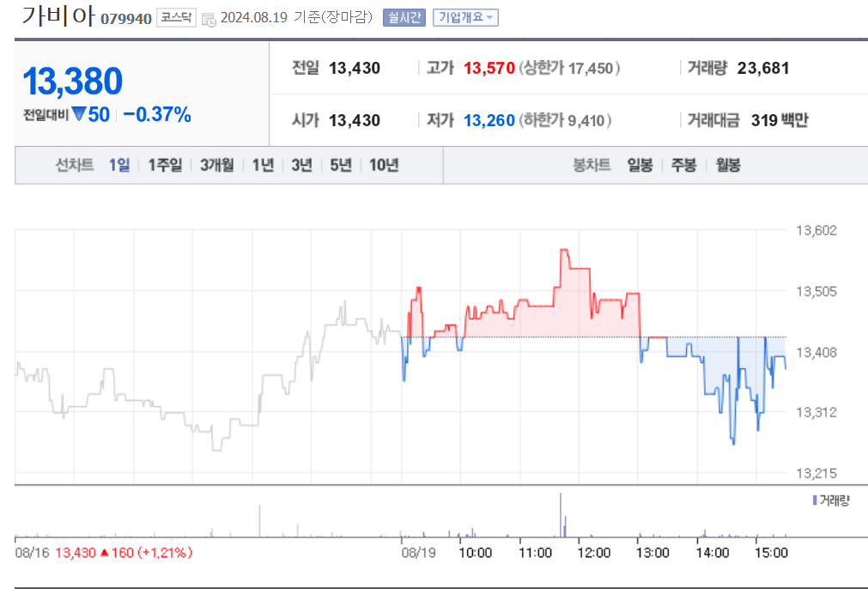Click the 12:00 time axis label
The width and height of the screenshot is (868, 589).
coord(594,552)
